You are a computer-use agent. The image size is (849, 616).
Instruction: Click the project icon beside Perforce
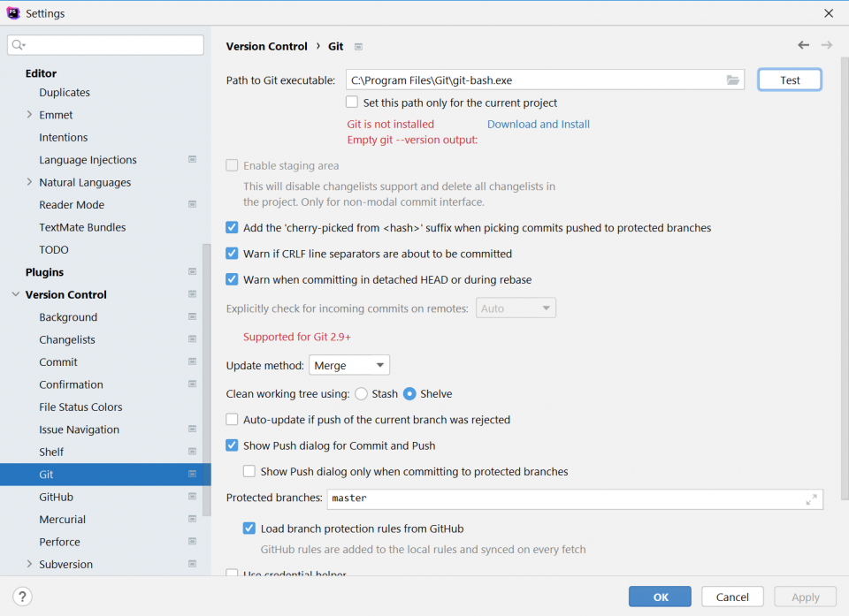pos(192,541)
